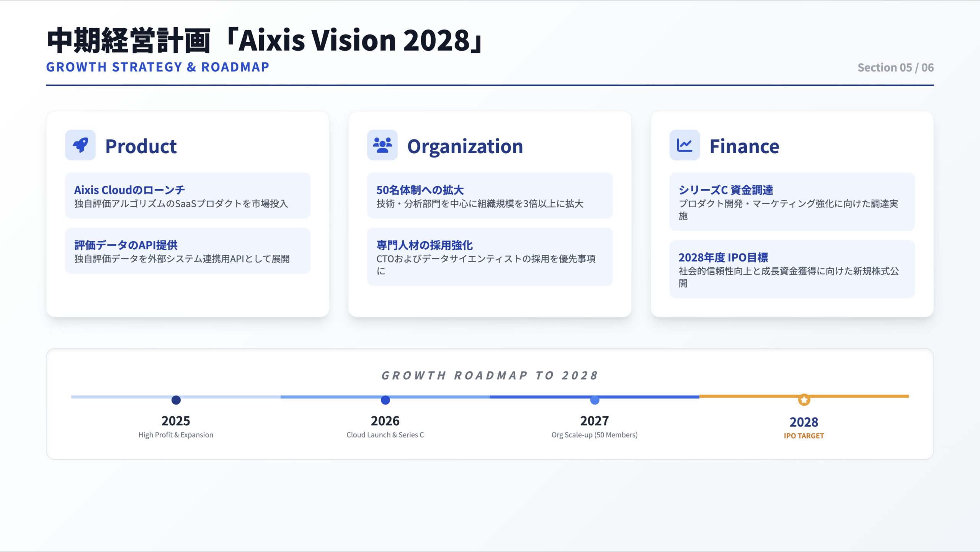Image resolution: width=980 pixels, height=552 pixels.
Task: Select the 2026 timeline dot
Action: tap(385, 400)
